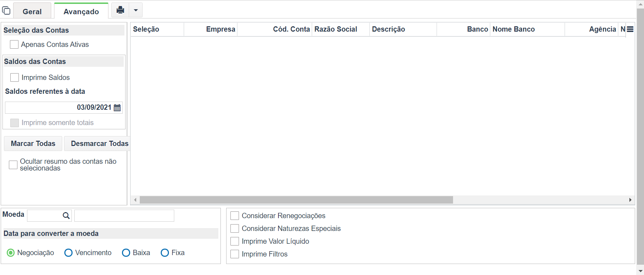Click the Saldos referentes à data label
Image resolution: width=644 pixels, height=275 pixels.
pyautogui.click(x=45, y=91)
